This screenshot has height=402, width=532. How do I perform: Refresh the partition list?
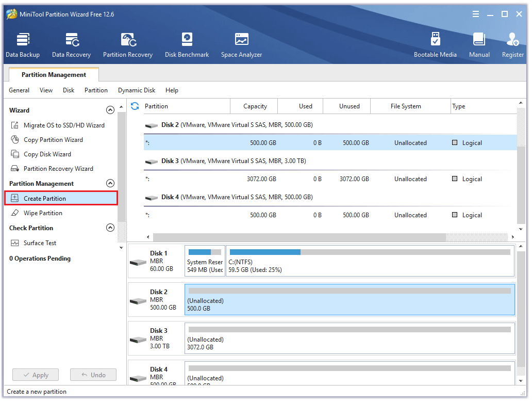[x=134, y=106]
